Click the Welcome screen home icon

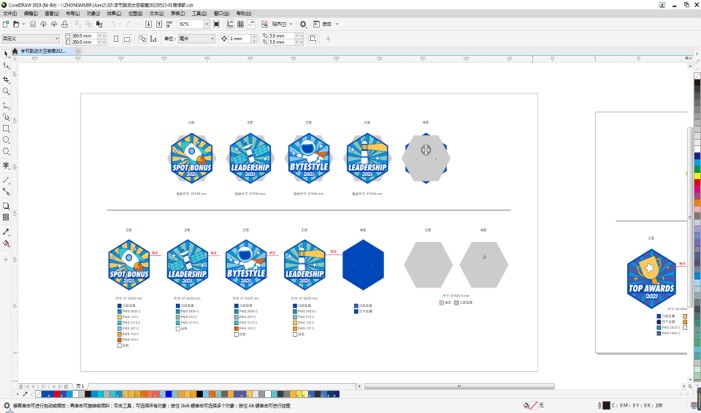pyautogui.click(x=15, y=51)
